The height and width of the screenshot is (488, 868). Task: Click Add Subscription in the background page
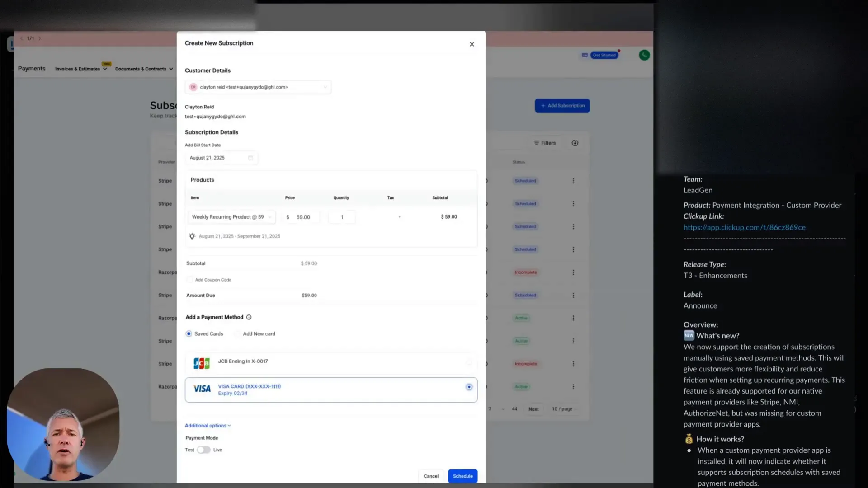coord(562,106)
